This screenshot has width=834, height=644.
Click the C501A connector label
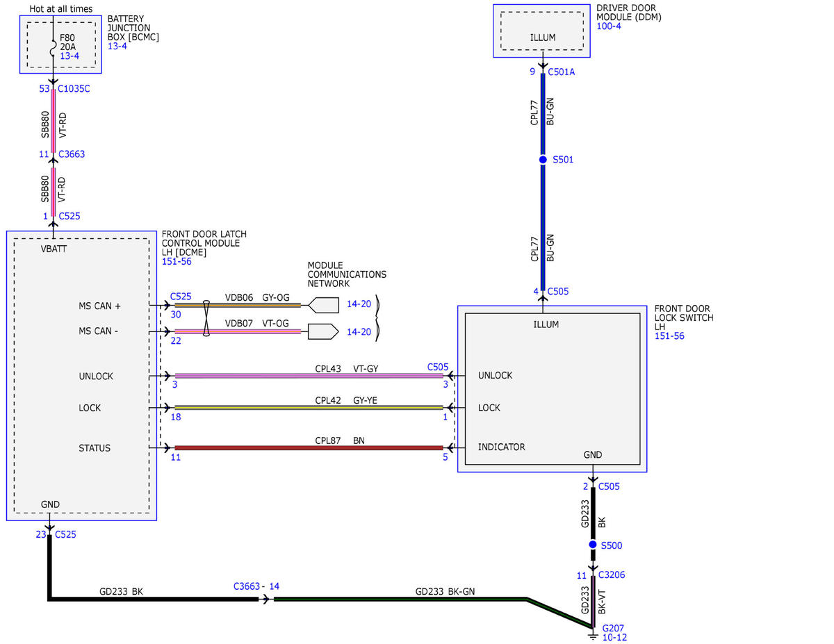pos(562,71)
